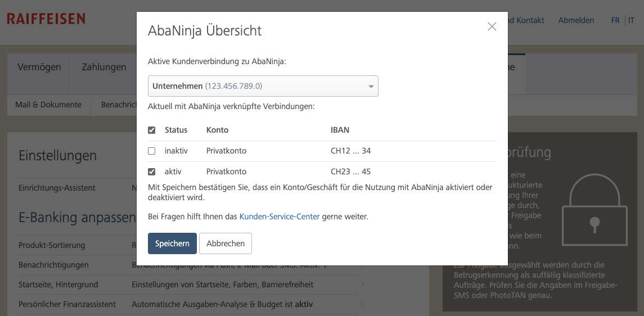Click the Speichern button
The image size is (644, 316).
click(172, 243)
